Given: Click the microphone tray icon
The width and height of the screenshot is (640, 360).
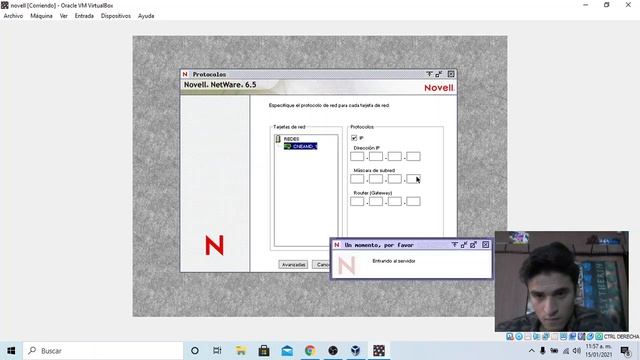Looking at the screenshot, I should pos(542,351).
